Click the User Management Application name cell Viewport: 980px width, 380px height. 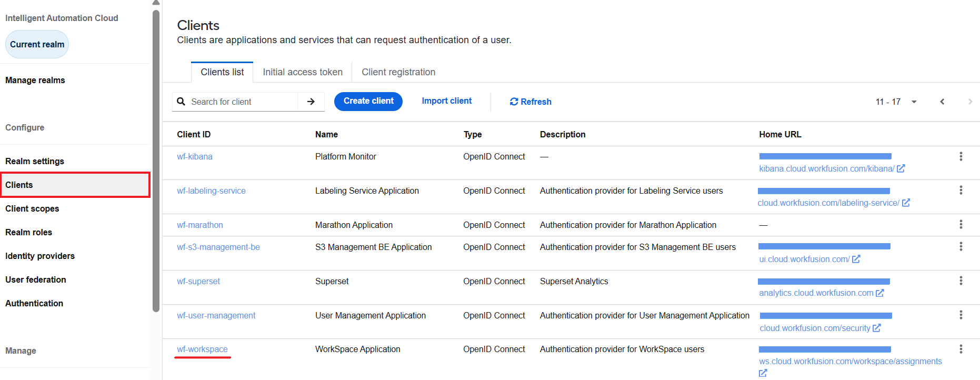click(371, 315)
